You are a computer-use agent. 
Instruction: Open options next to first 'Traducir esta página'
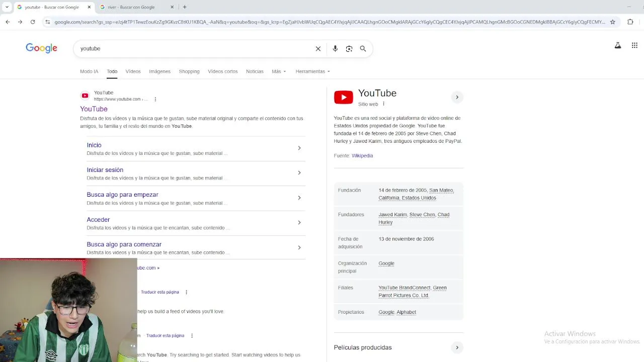pyautogui.click(x=186, y=292)
